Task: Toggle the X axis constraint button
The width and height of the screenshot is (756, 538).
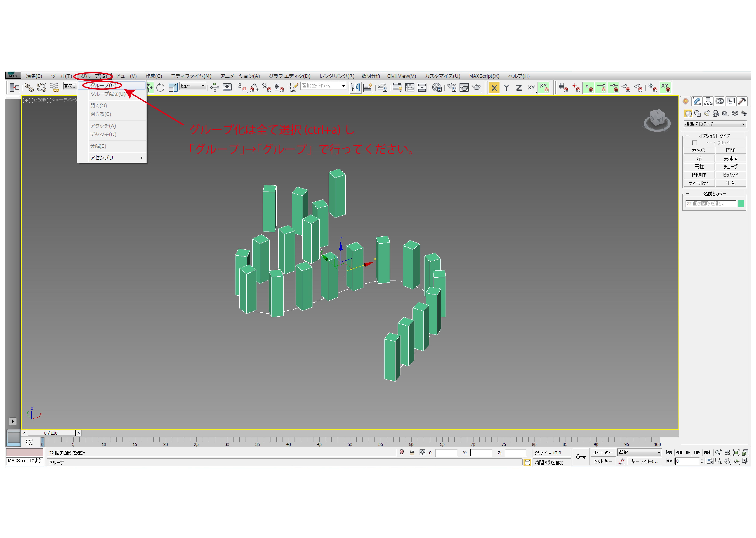Action: pos(494,88)
